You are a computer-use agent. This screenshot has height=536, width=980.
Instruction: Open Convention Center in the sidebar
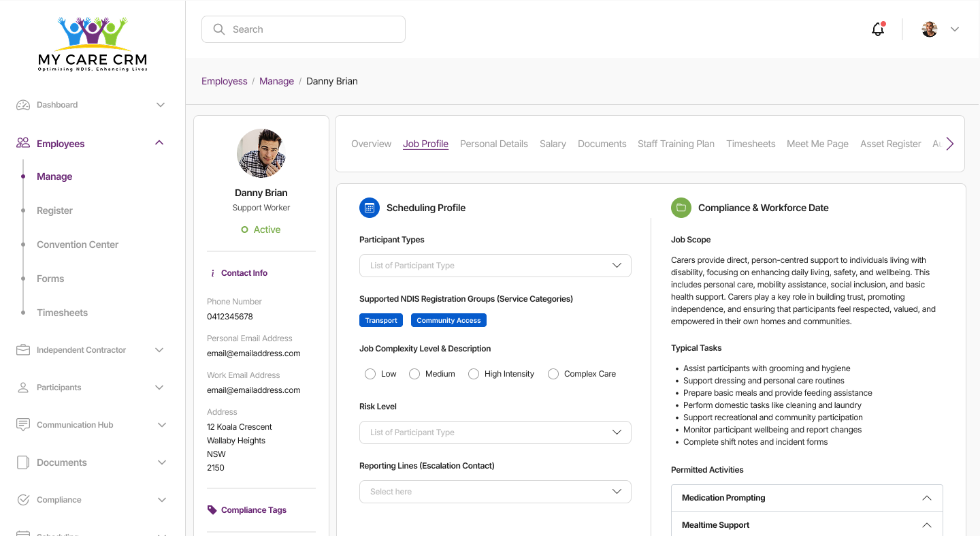[78, 245]
